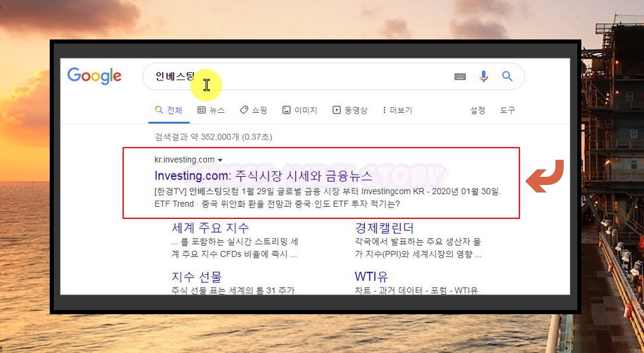This screenshot has height=353, width=644.
Task: Click the kr.investing.com URL text
Action: tap(184, 160)
